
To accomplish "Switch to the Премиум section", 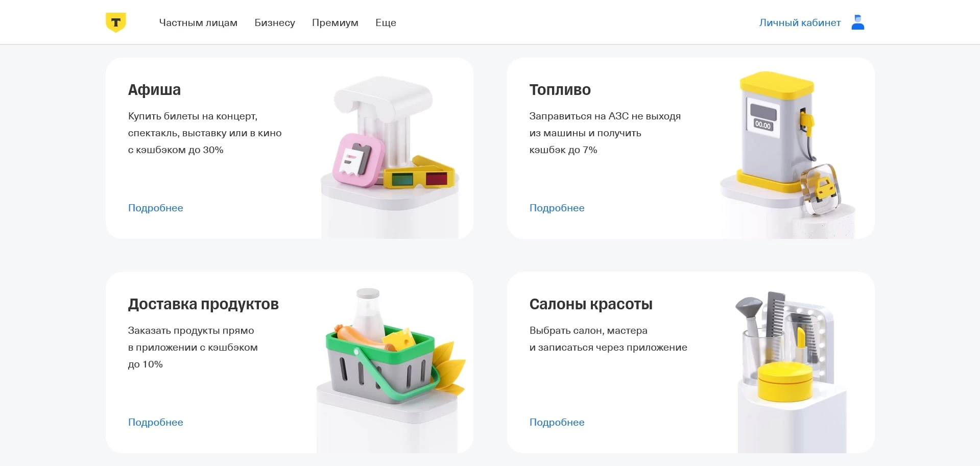I will [336, 22].
